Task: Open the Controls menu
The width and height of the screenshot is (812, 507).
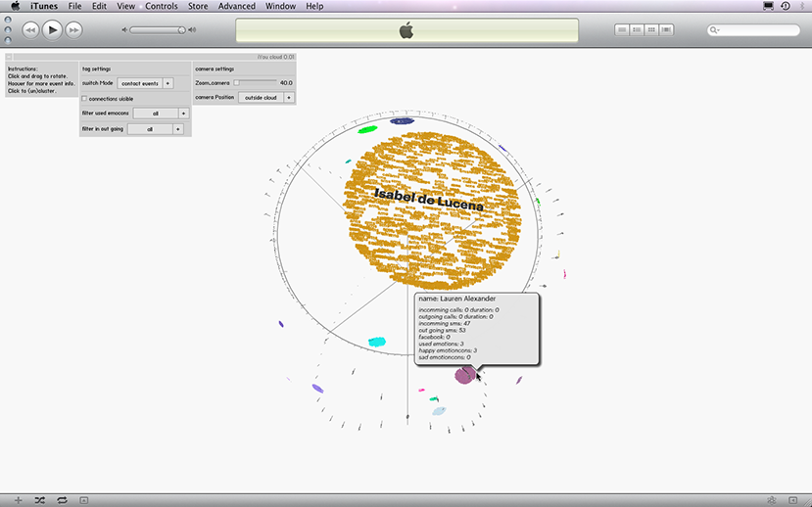Action: 162,6
